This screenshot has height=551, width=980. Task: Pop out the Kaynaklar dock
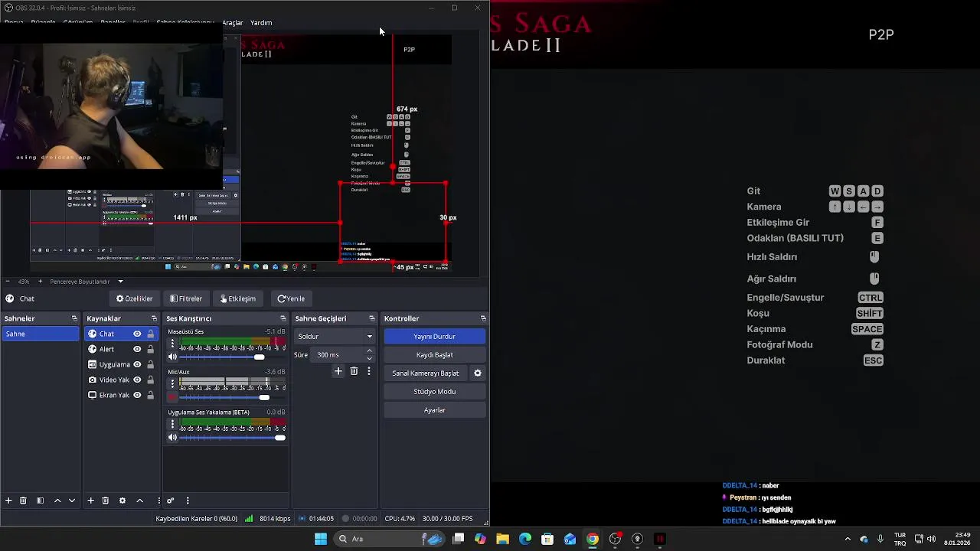(154, 318)
